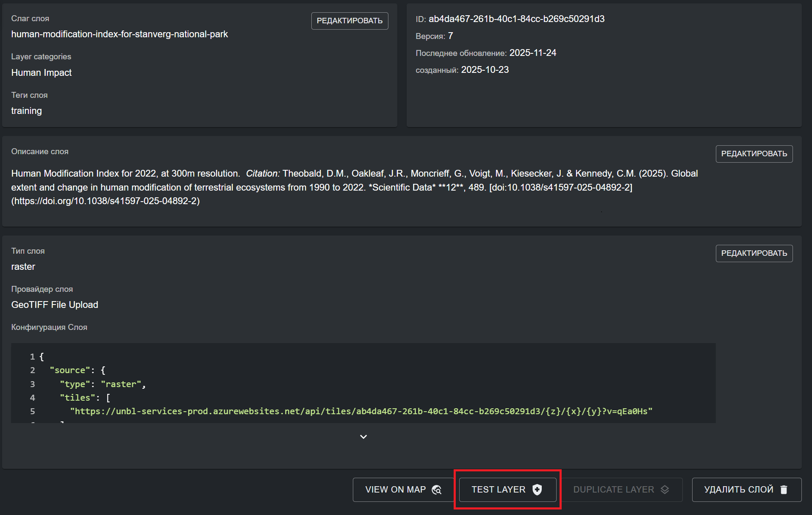812x515 pixels.
Task: Click the "source" key on config line 2
Action: click(x=69, y=370)
